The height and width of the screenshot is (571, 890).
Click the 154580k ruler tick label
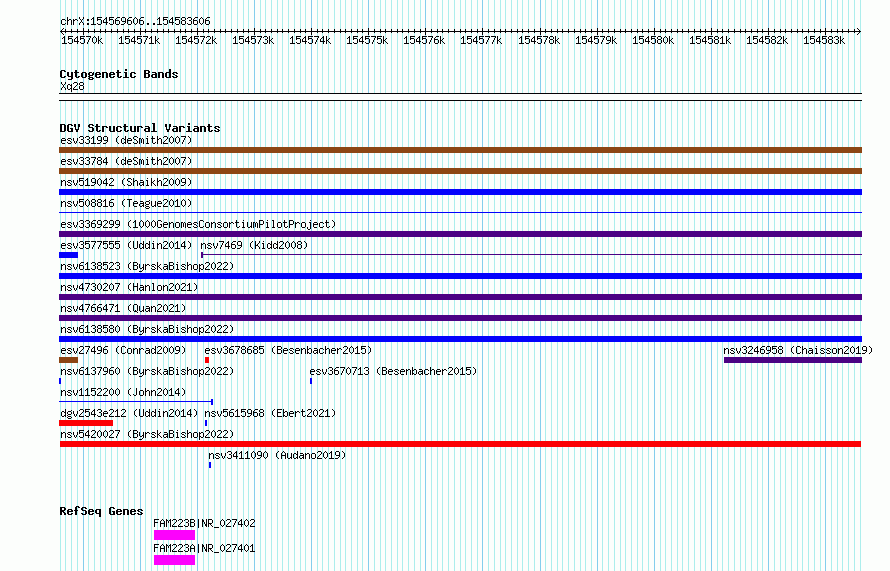pyautogui.click(x=653, y=41)
